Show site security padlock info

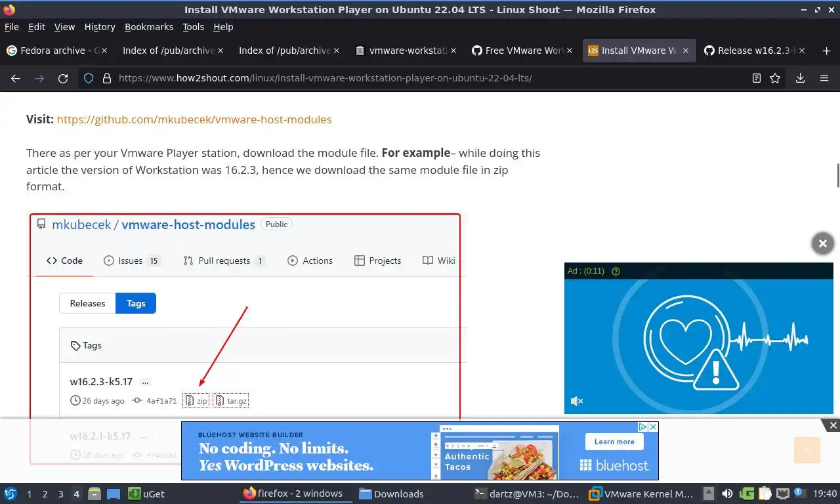pos(107,78)
